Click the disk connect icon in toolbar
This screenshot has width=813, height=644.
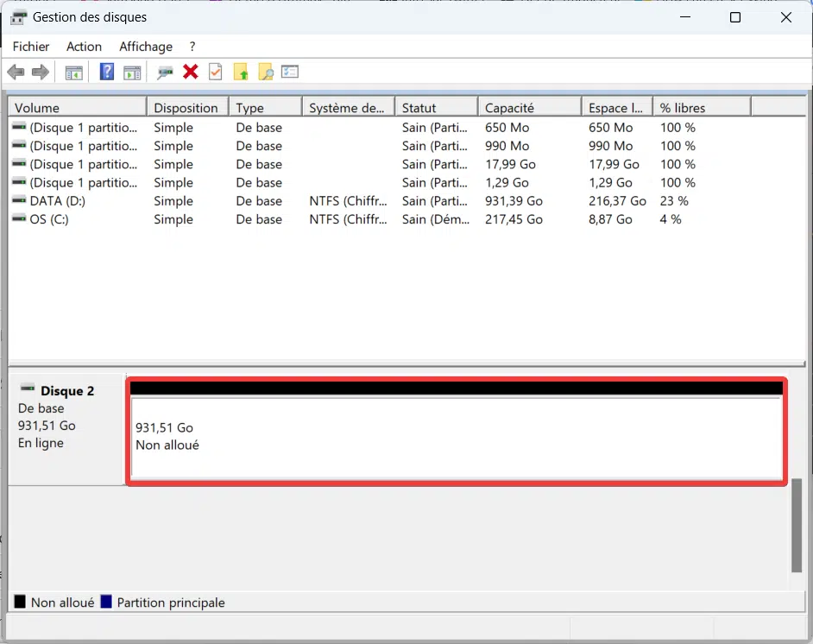point(165,73)
